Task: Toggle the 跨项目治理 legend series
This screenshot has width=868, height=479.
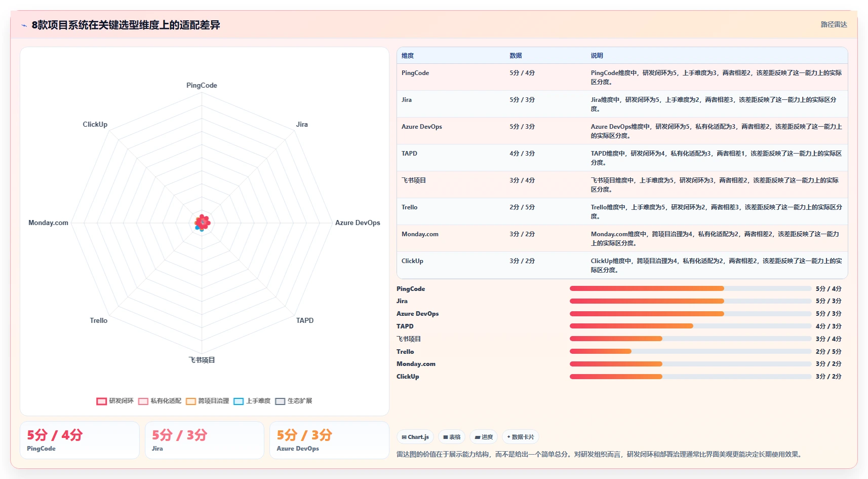Action: [207, 401]
